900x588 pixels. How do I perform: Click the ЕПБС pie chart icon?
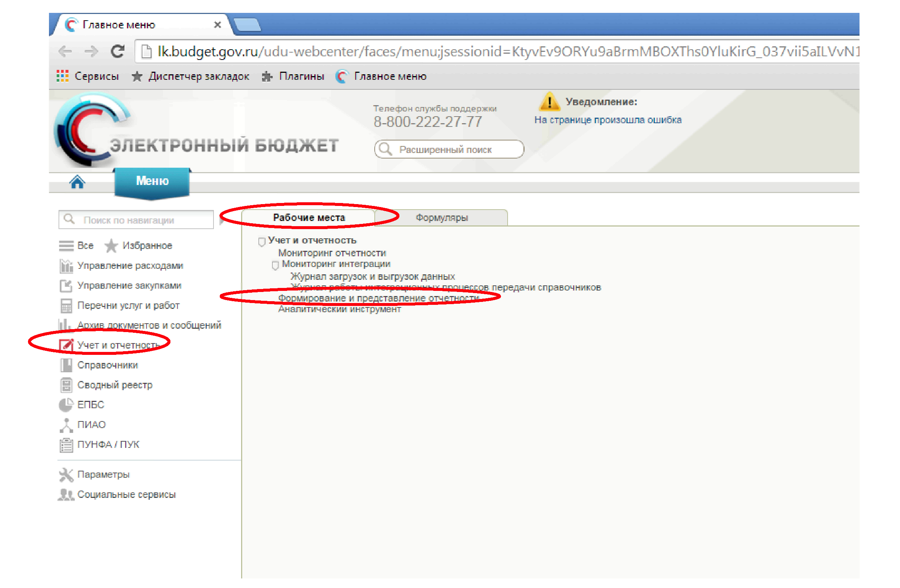click(66, 405)
